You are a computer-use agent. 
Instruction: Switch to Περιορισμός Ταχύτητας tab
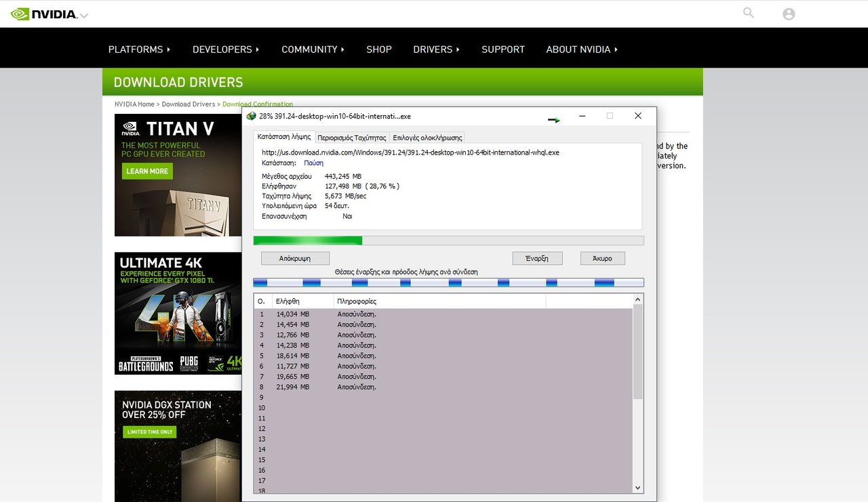(351, 138)
